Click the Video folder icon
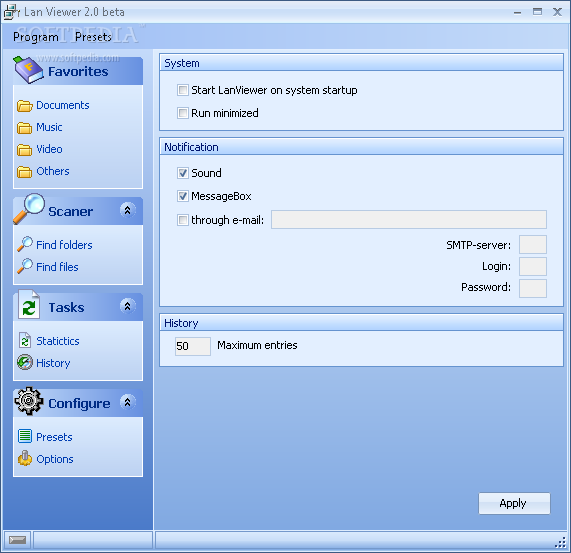Image resolution: width=571 pixels, height=553 pixels. pyautogui.click(x=24, y=150)
